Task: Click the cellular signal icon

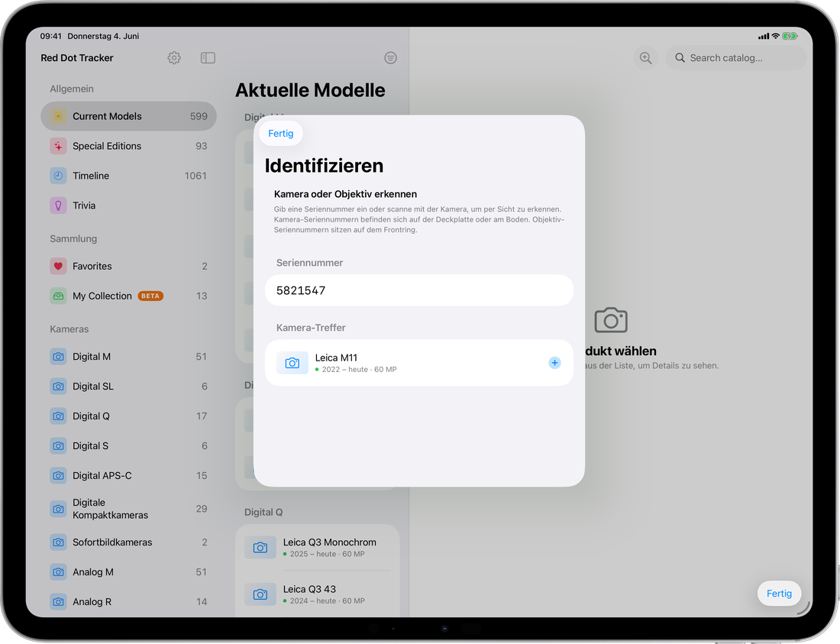Action: [x=764, y=37]
